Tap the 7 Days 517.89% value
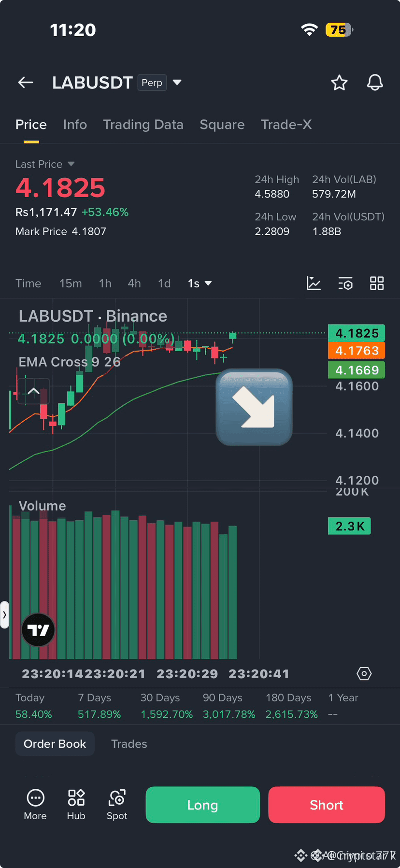The width and height of the screenshot is (400, 868). click(x=99, y=714)
